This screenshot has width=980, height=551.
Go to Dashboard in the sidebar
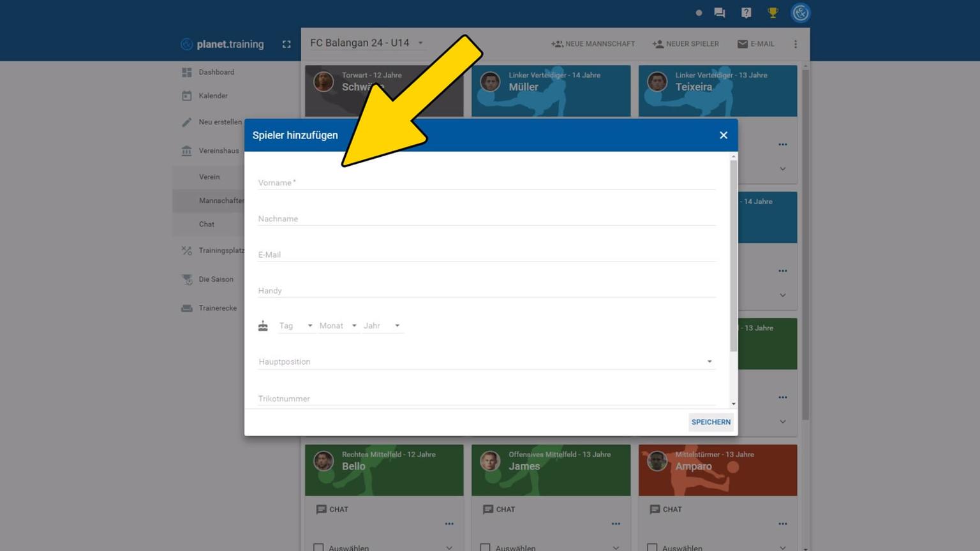tap(216, 73)
